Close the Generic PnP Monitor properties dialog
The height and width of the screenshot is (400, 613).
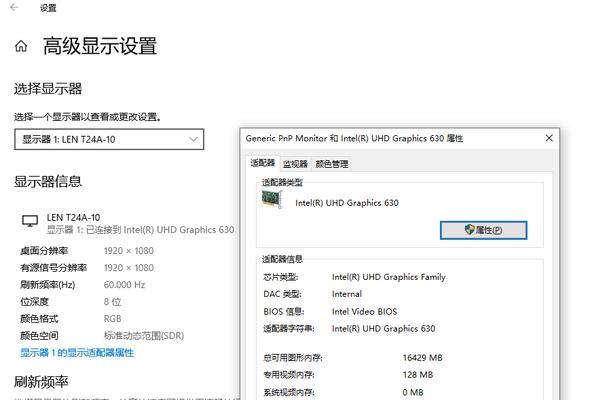(549, 138)
